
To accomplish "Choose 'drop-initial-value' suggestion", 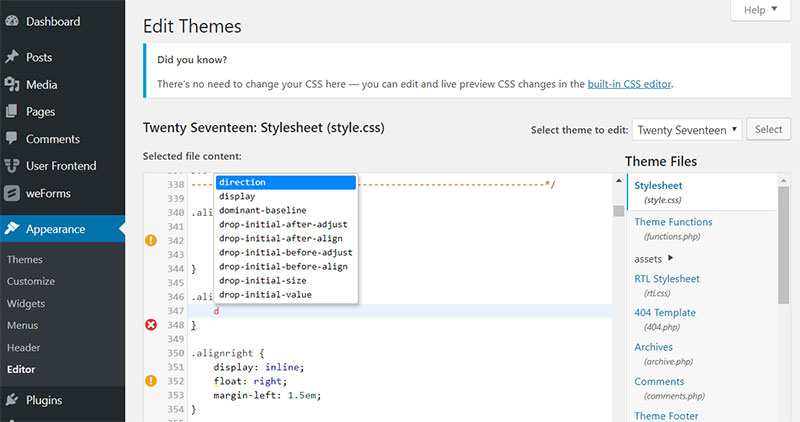I will 286,294.
